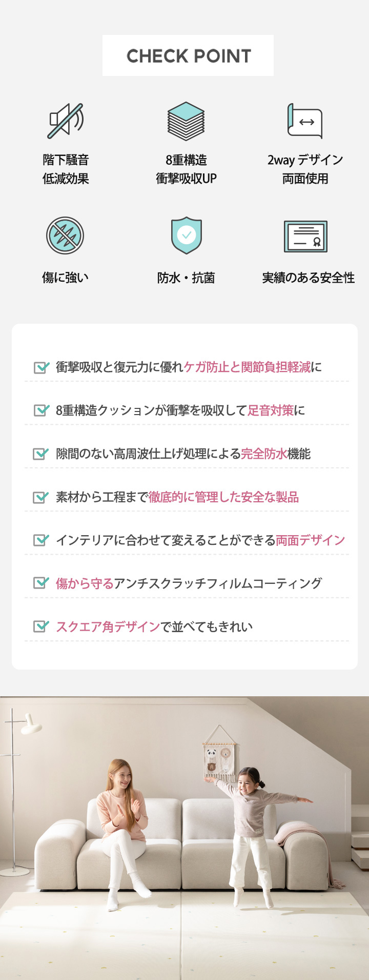
Task: Click the 階下騒音 低減効果 label
Action: (x=66, y=169)
